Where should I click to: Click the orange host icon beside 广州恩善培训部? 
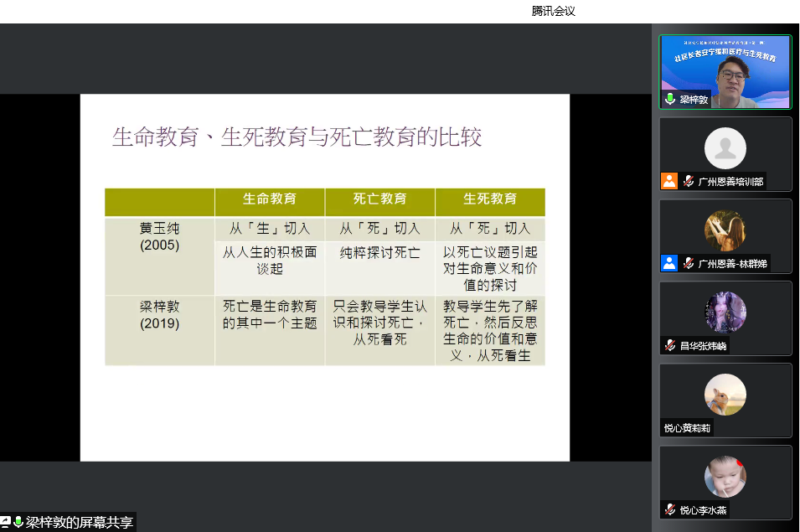(x=668, y=181)
